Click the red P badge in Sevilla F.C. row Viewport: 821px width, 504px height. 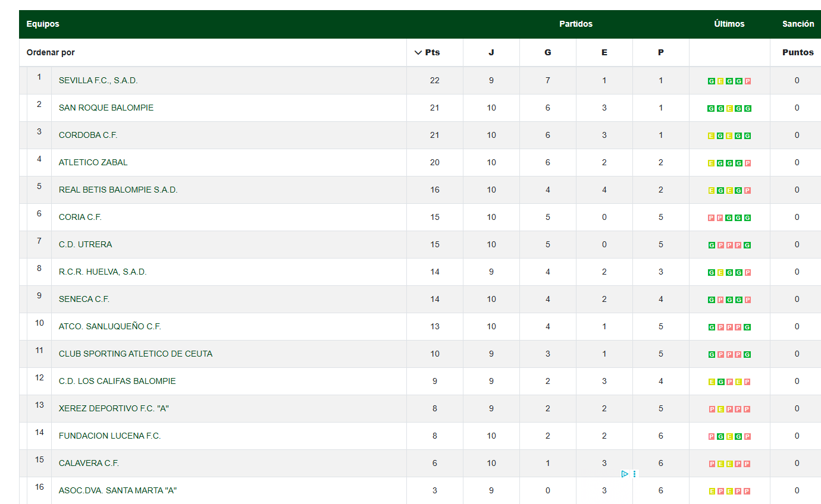coord(748,81)
